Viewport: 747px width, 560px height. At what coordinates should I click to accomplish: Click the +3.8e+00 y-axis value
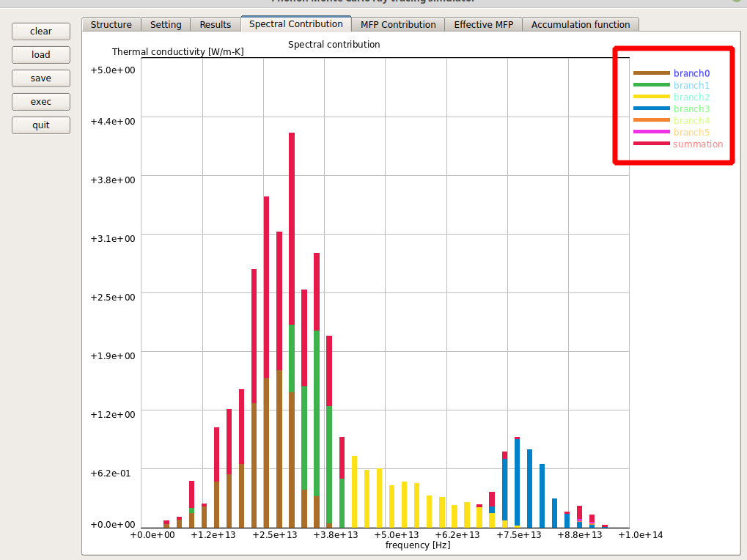point(113,180)
